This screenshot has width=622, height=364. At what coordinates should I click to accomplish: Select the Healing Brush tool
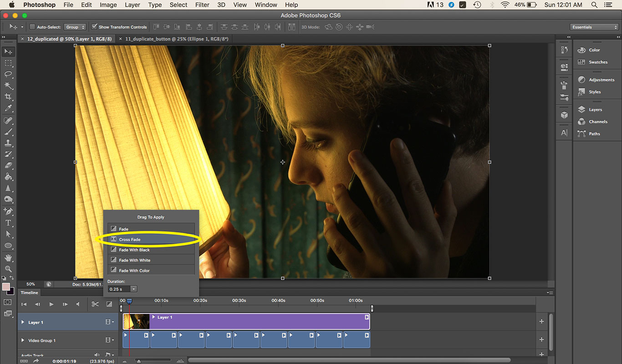point(8,120)
